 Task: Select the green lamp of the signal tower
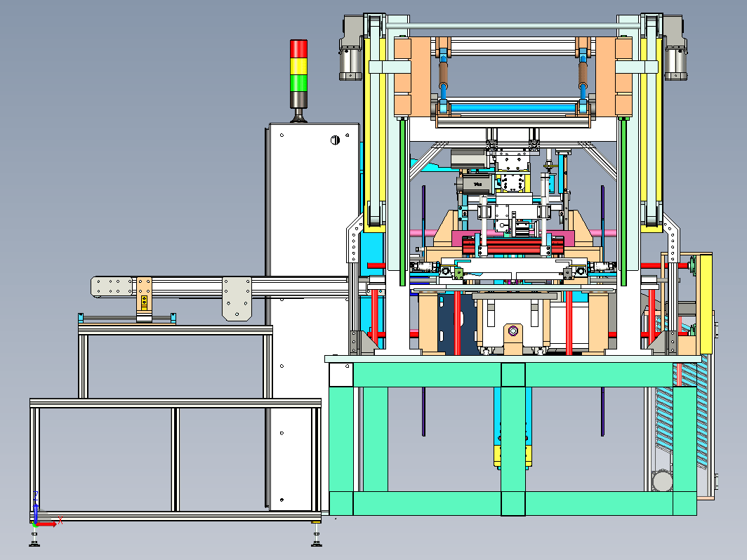(x=298, y=82)
